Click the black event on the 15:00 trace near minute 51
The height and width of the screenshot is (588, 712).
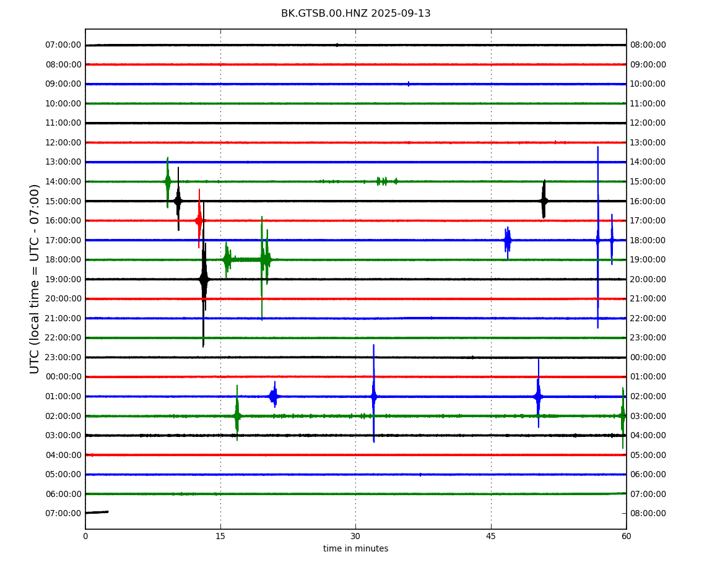pos(544,201)
